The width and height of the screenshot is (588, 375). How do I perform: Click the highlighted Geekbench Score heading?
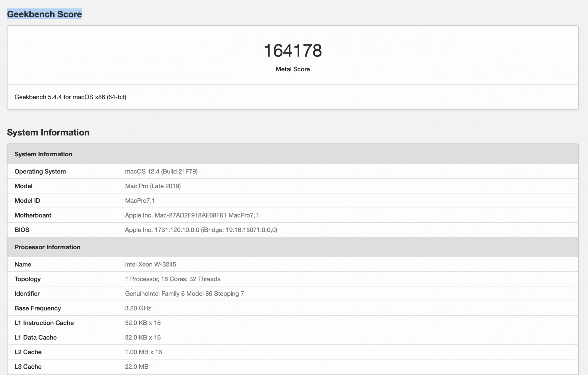[x=44, y=14]
